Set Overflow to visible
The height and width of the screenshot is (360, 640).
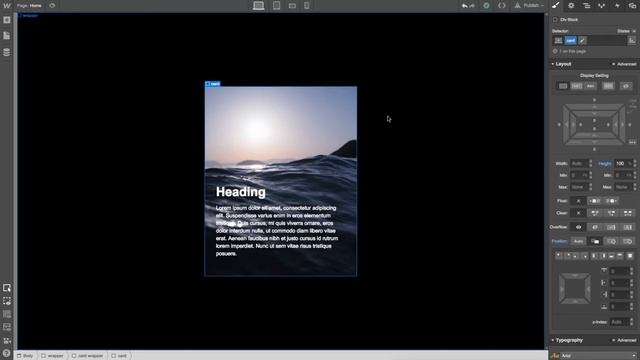coord(578,227)
